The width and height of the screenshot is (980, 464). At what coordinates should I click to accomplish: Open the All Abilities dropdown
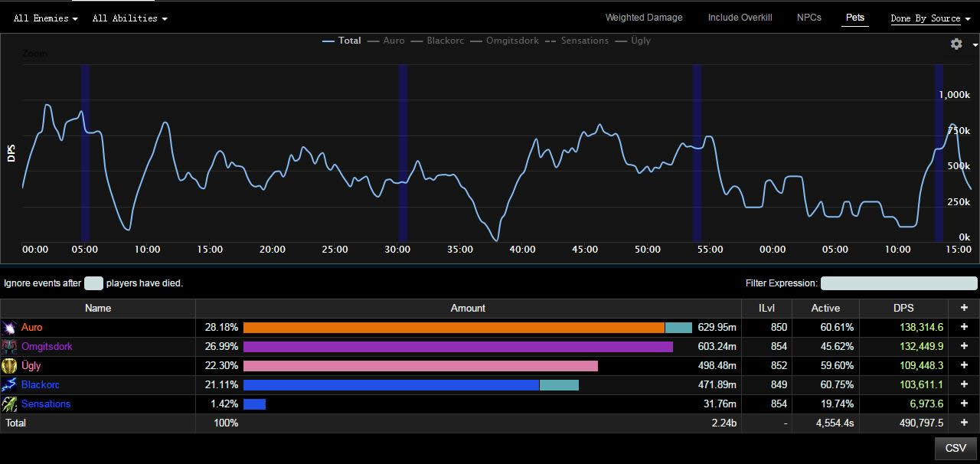point(129,18)
